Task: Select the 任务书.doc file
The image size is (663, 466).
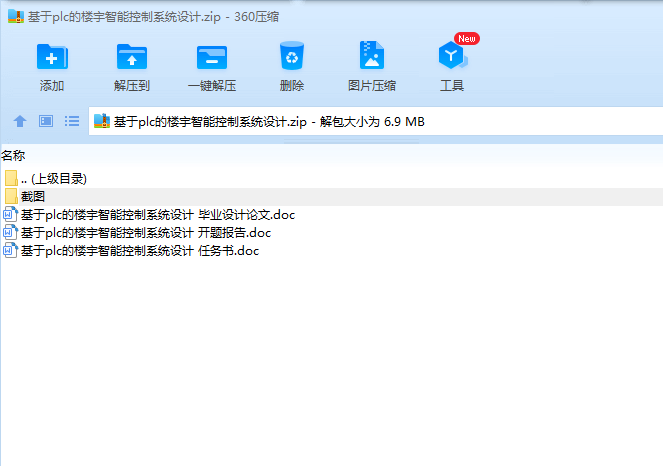Action: (x=140, y=251)
